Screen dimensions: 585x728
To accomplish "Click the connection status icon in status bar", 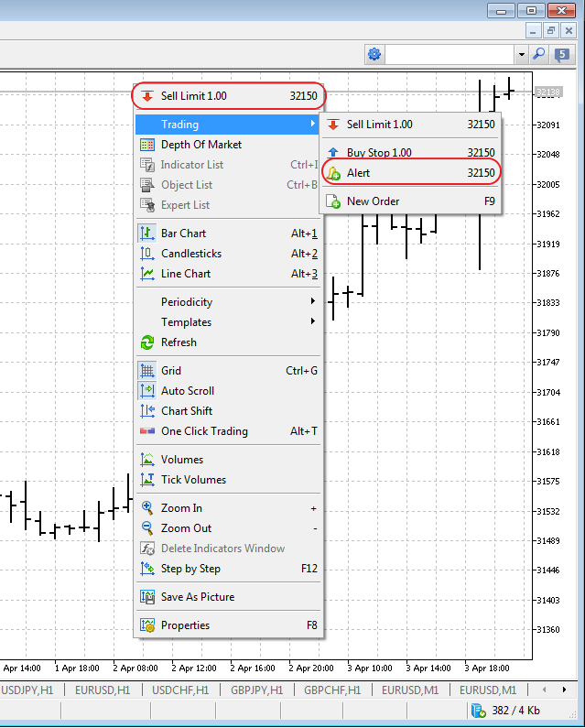I will tap(478, 711).
